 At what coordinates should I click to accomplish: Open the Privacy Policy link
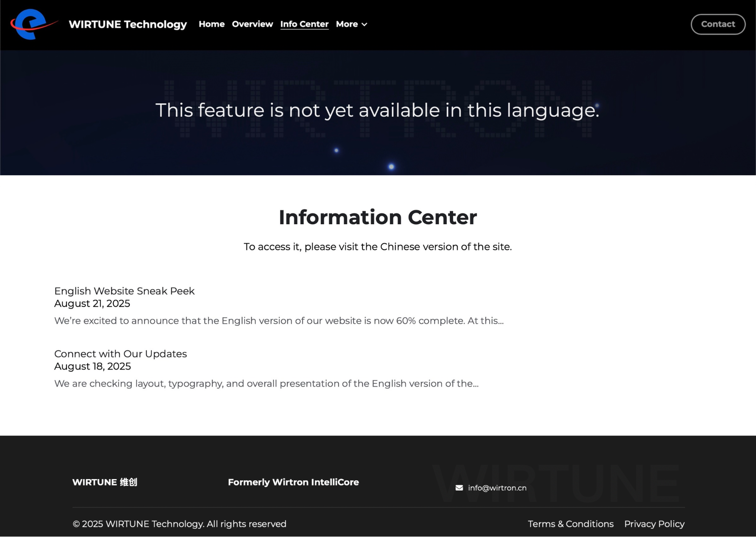654,524
